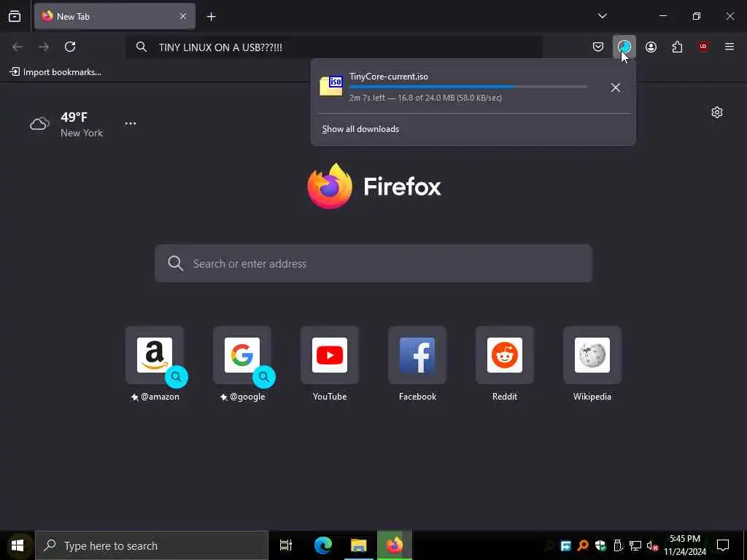Save to Pocket using toolbar icon
The width and height of the screenshot is (747, 560).
(598, 47)
